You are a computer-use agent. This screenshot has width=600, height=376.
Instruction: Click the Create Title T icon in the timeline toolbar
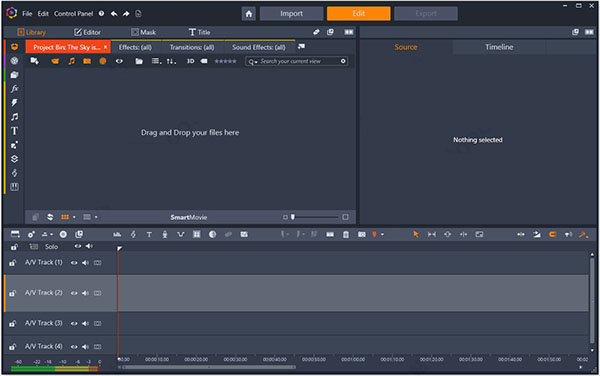[x=149, y=234]
